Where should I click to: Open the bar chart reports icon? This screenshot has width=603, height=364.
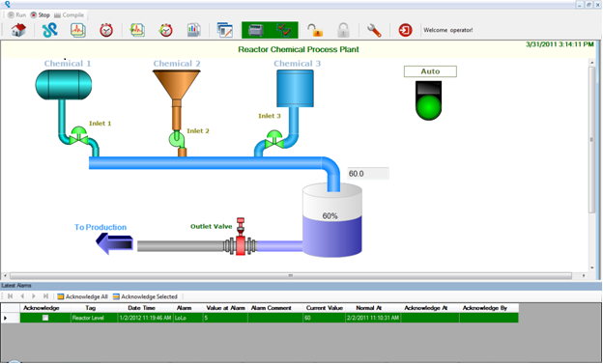click(194, 30)
